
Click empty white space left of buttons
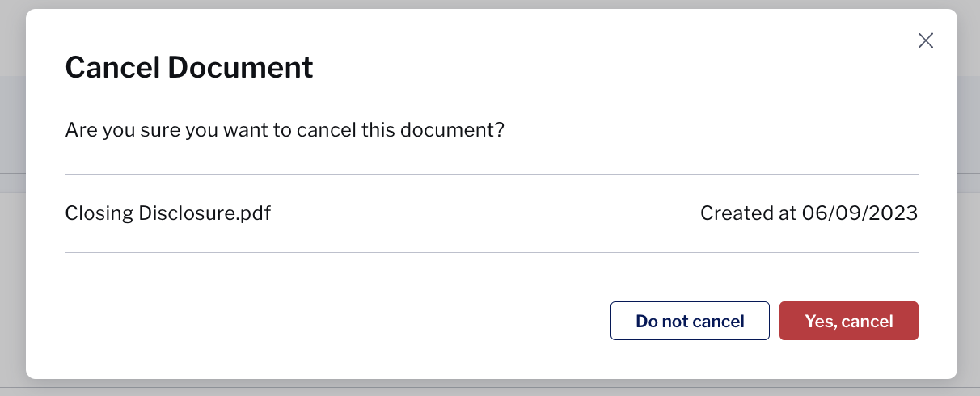(323, 321)
